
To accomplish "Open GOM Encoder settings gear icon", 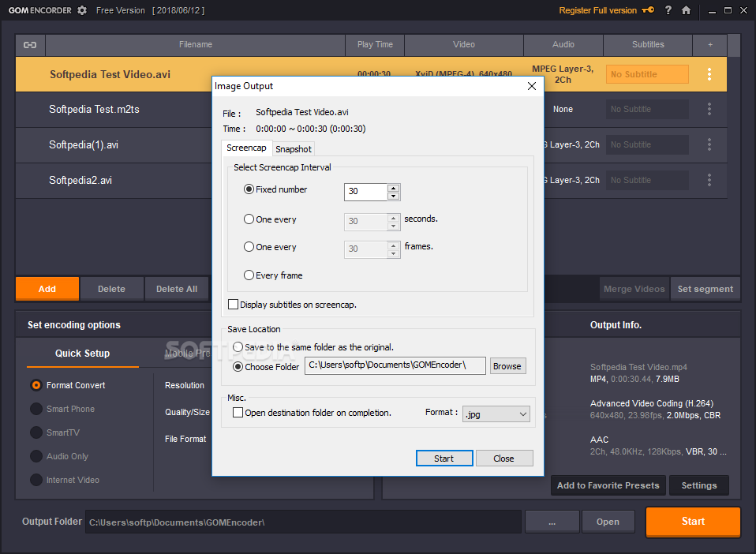I will (x=82, y=10).
